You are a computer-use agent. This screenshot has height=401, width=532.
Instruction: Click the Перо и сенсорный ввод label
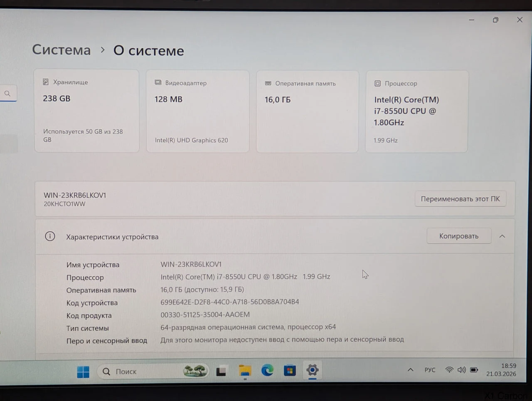(x=107, y=341)
